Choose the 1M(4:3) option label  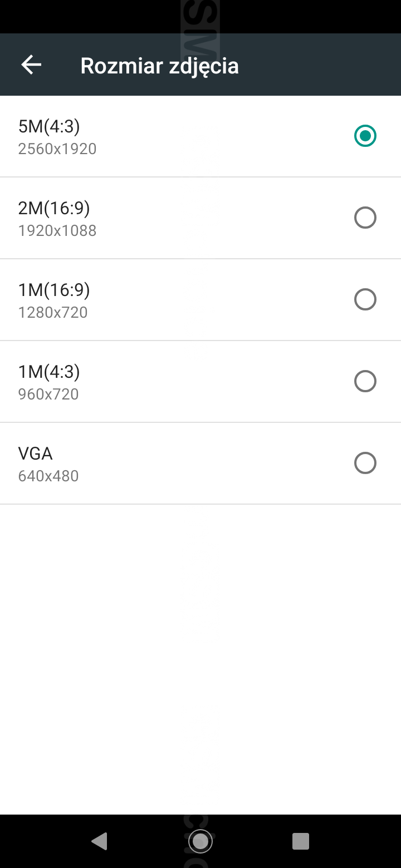(49, 372)
